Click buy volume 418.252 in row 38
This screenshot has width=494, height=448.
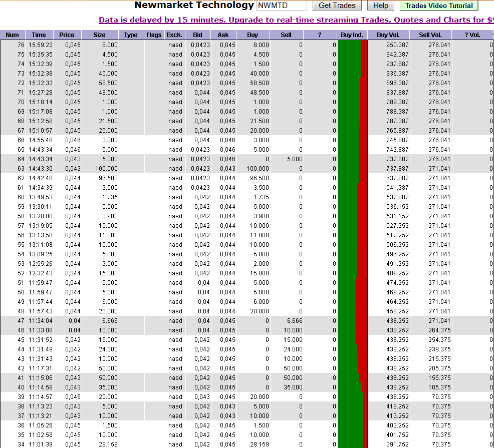tap(397, 406)
